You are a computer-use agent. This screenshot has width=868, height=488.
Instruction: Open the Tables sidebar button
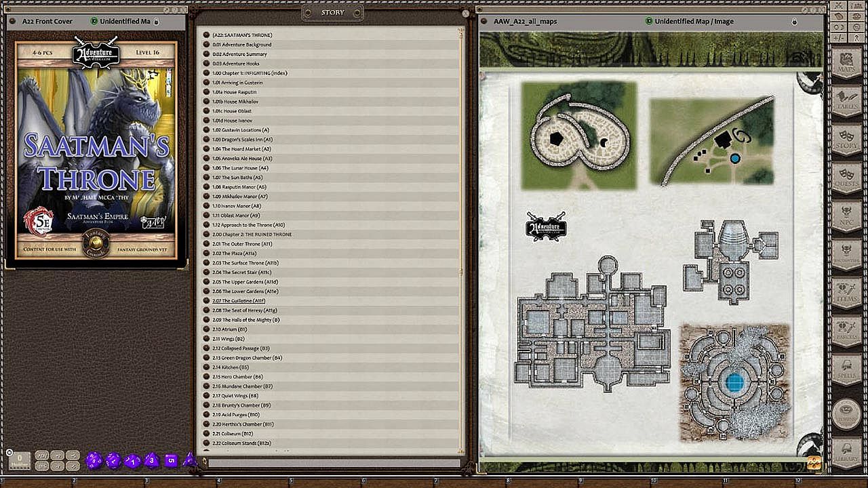846,101
